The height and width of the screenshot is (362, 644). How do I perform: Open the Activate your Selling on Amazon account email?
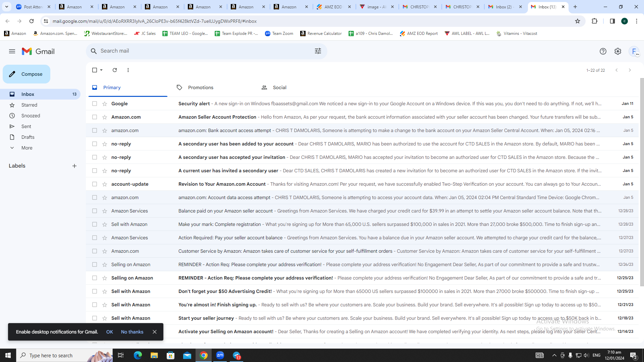(362, 331)
